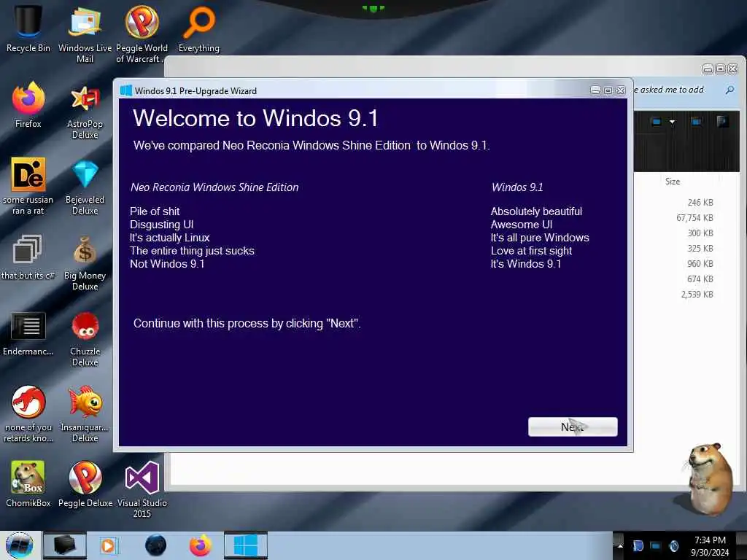Click the change view icon in background window
The height and width of the screenshot is (560, 747).
pyautogui.click(x=657, y=122)
